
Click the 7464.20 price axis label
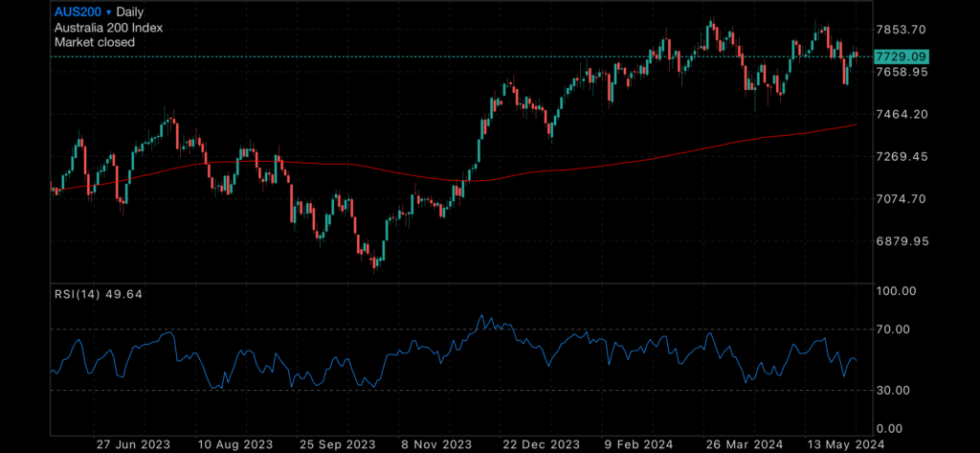click(902, 115)
